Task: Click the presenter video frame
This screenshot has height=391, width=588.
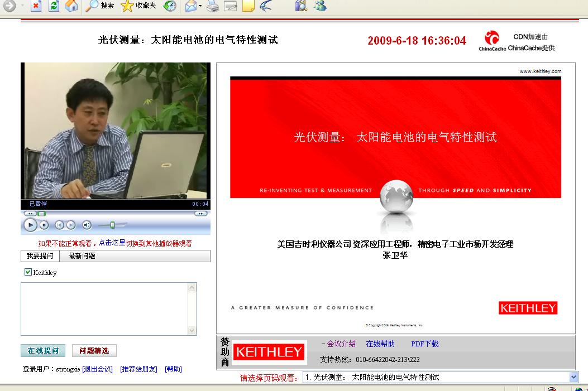Action: click(116, 131)
